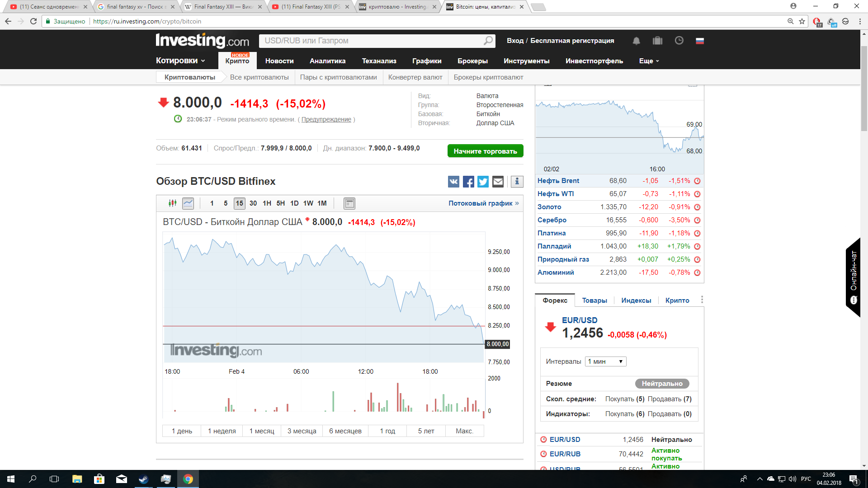Click the Бесплатная регистрация link
The width and height of the screenshot is (868, 488).
tap(572, 41)
